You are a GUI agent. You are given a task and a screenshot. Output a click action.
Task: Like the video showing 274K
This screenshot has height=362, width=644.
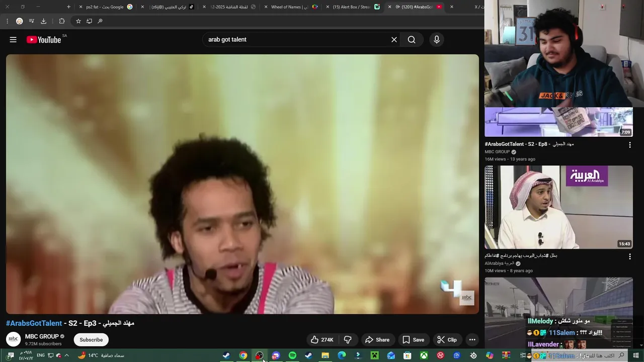[x=322, y=340]
